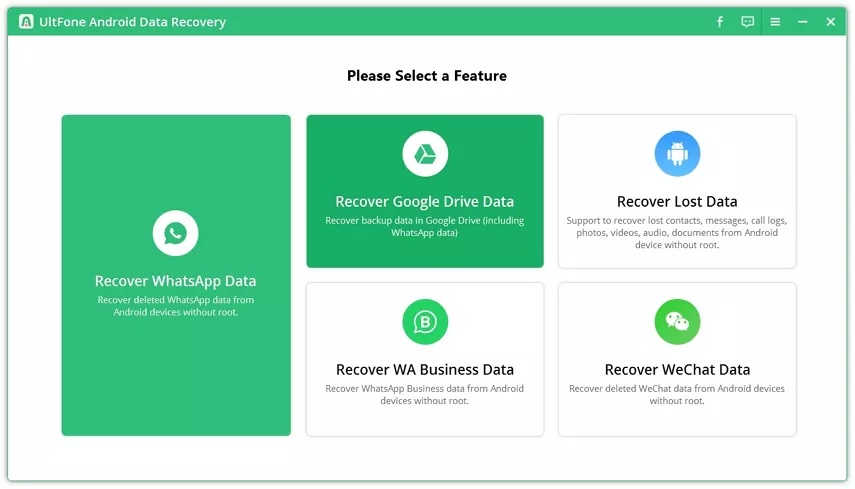The height and width of the screenshot is (489, 855).
Task: Open the feedback chat icon in title bar
Action: [748, 22]
